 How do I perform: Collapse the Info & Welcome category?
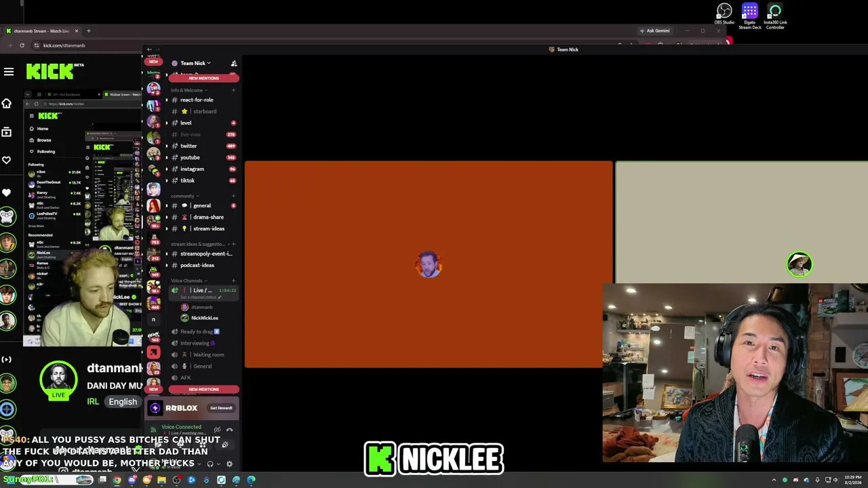tap(189, 90)
